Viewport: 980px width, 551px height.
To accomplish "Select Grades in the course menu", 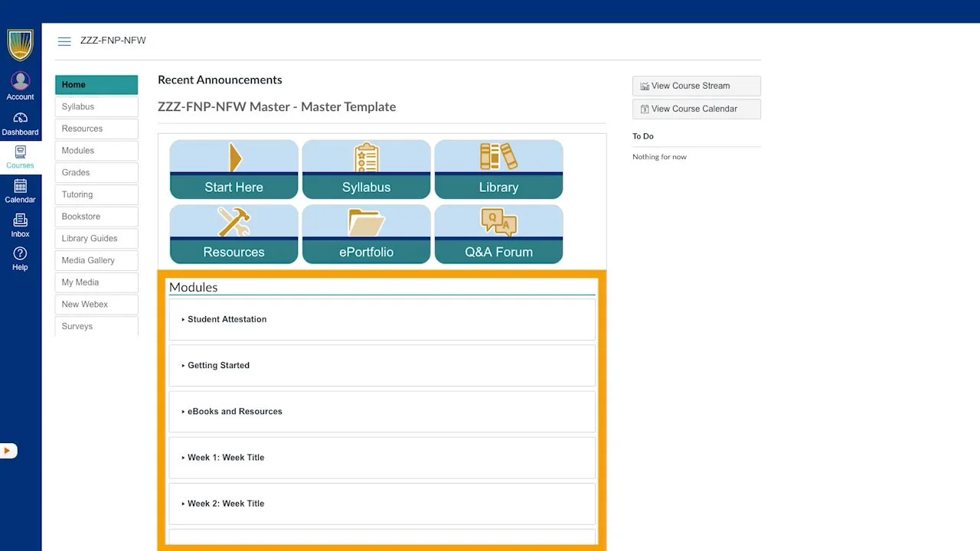I will pyautogui.click(x=96, y=173).
